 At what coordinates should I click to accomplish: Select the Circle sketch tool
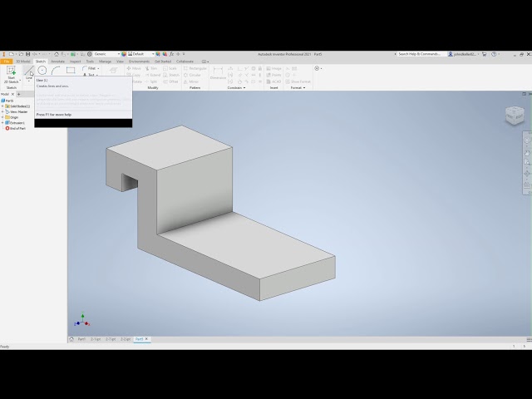tap(42, 71)
